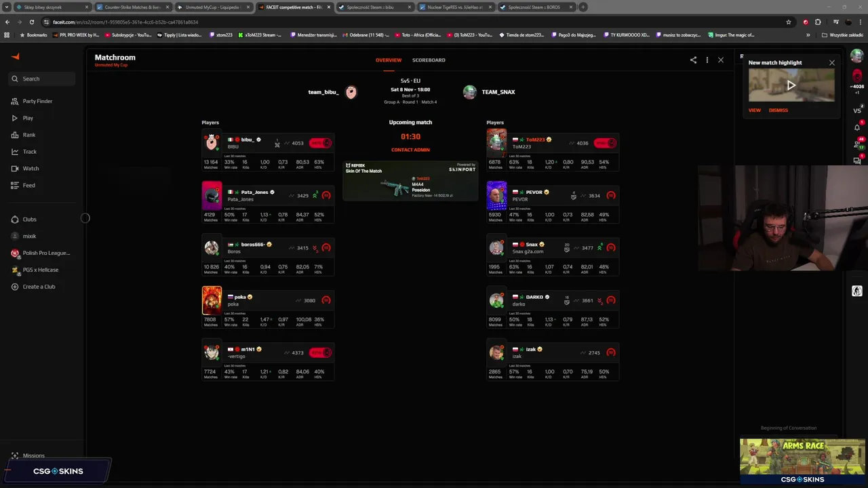Share the matchroom via share icon

(x=693, y=60)
